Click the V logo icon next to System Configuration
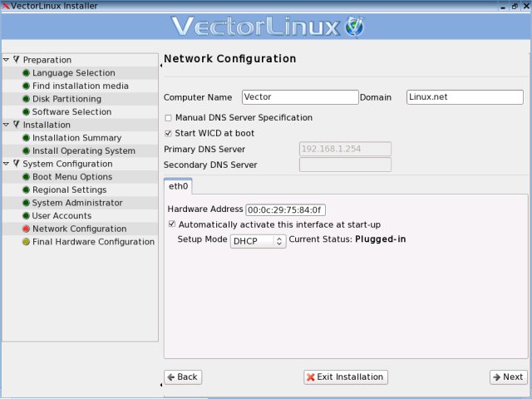The height and width of the screenshot is (399, 532). pos(17,164)
